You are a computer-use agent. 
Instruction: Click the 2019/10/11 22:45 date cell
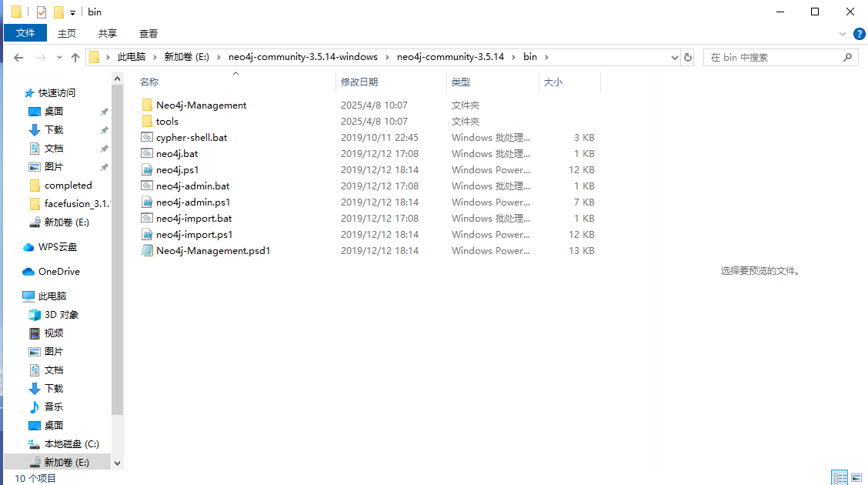click(x=379, y=137)
